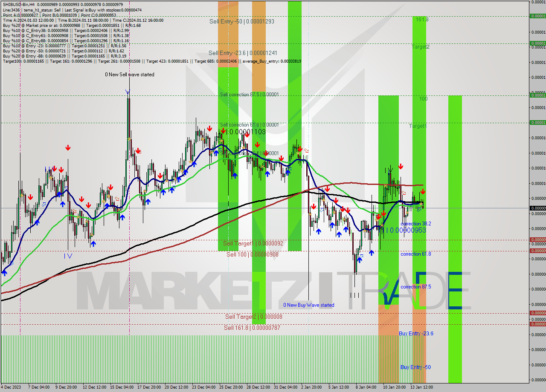Viewport: 546px width, 392px height.
Task: Click the 'Sell Target1 | 0.0000092' label
Action: [x=253, y=243]
